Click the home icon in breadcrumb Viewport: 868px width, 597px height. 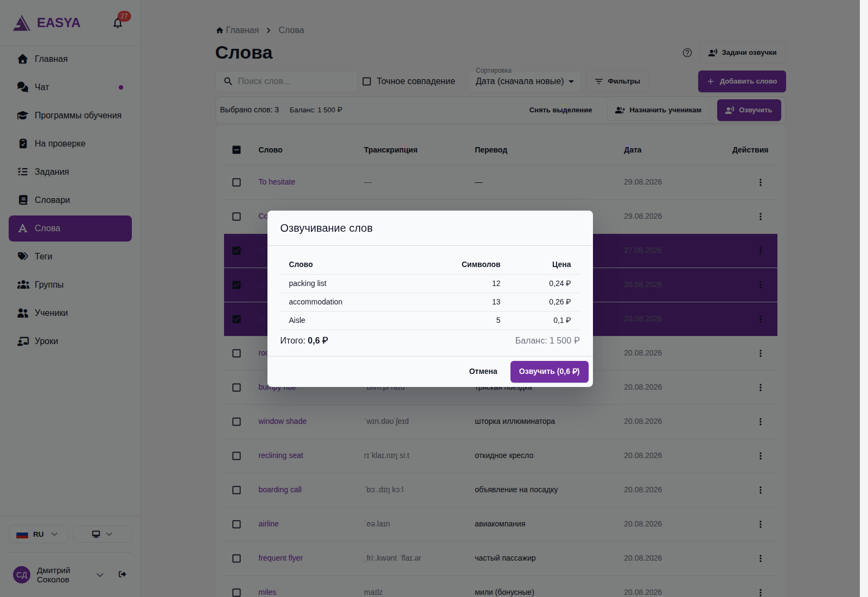coord(220,30)
